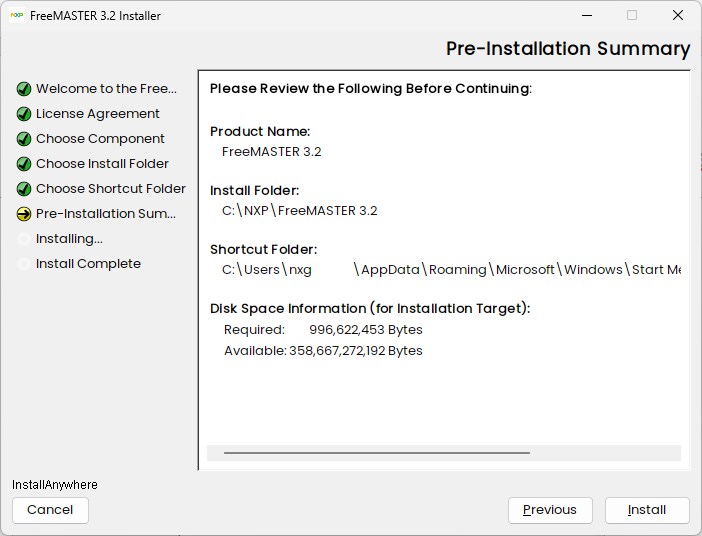Click the 'InstallAnywhere' label

pos(55,485)
